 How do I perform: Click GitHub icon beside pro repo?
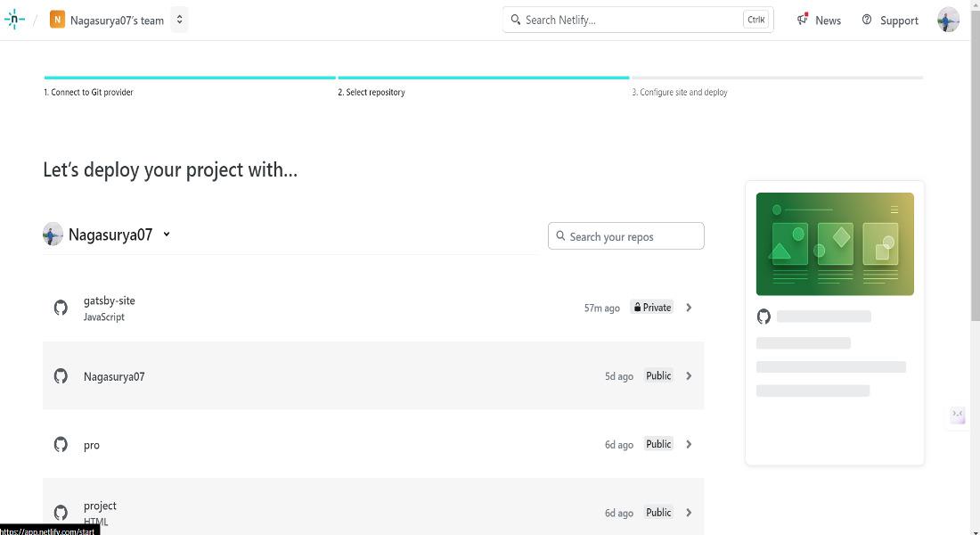tap(61, 444)
